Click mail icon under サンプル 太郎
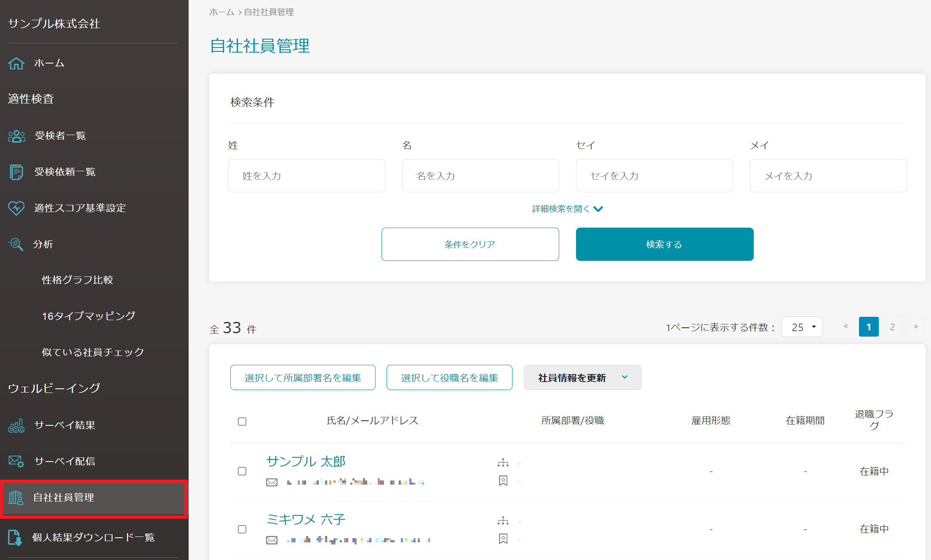The image size is (931, 560). pyautogui.click(x=272, y=482)
